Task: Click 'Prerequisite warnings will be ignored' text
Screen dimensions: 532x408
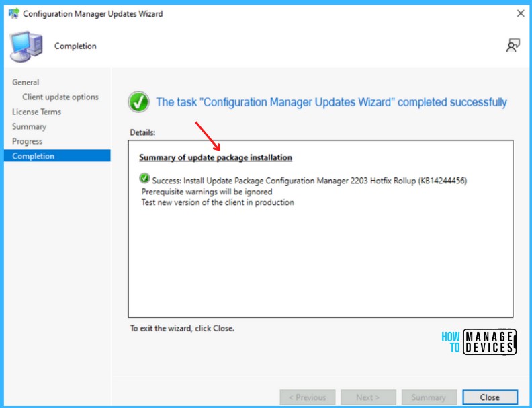Action: pyautogui.click(x=207, y=192)
